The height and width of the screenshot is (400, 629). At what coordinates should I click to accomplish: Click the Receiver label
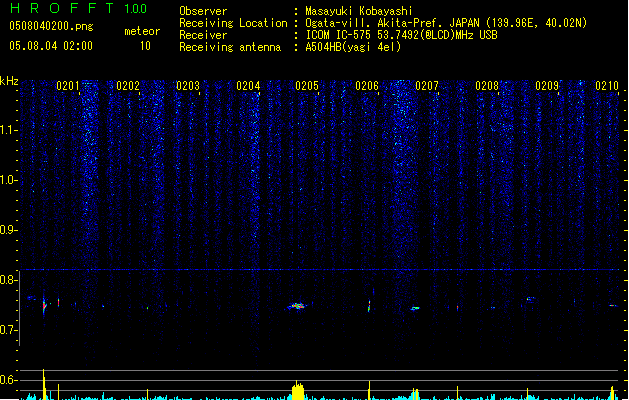tap(203, 35)
